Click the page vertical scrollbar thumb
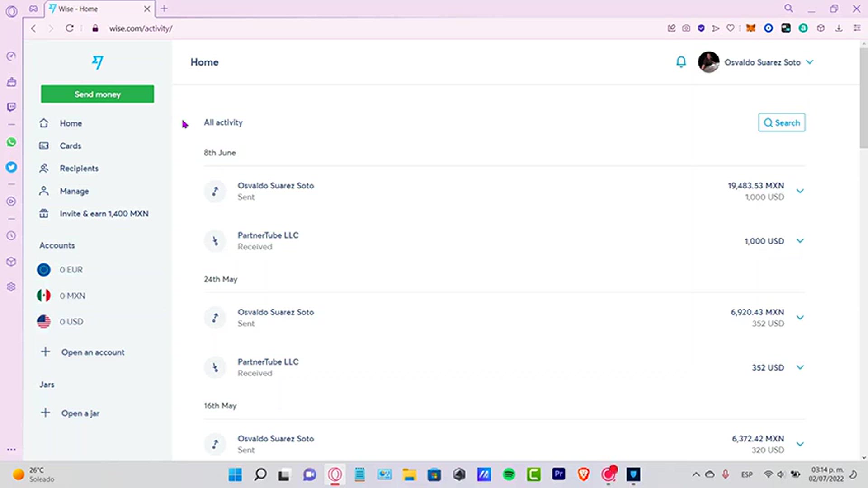Image resolution: width=868 pixels, height=488 pixels. click(863, 97)
